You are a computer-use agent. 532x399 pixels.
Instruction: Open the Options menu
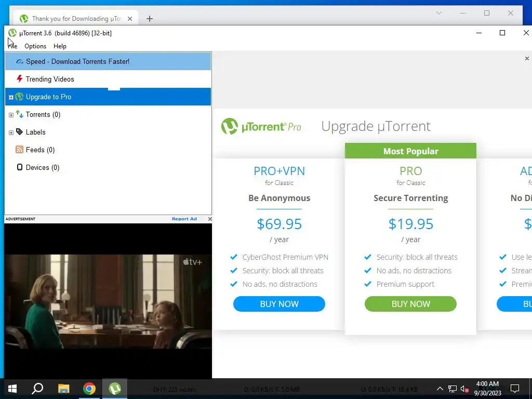(35, 46)
